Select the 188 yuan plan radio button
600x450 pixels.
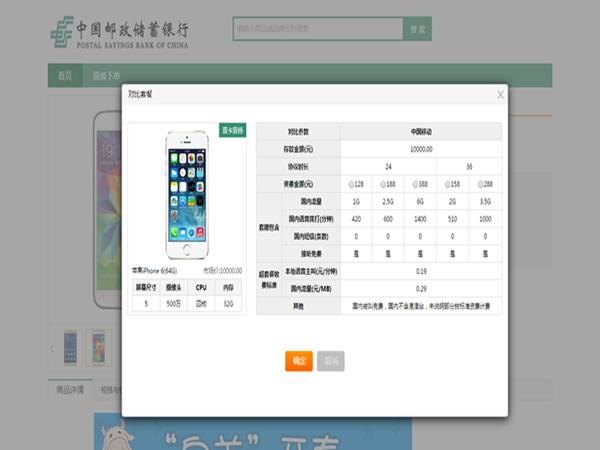[x=383, y=184]
